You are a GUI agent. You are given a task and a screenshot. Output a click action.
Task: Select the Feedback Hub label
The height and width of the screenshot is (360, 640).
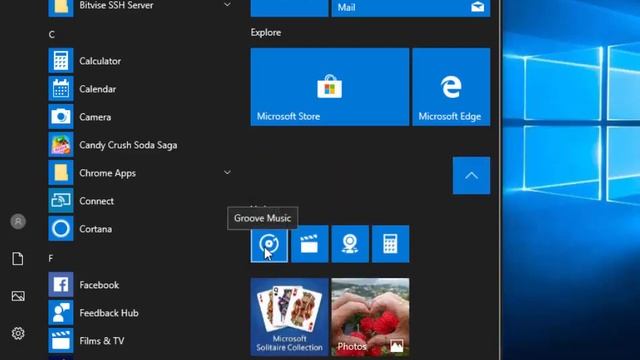109,313
